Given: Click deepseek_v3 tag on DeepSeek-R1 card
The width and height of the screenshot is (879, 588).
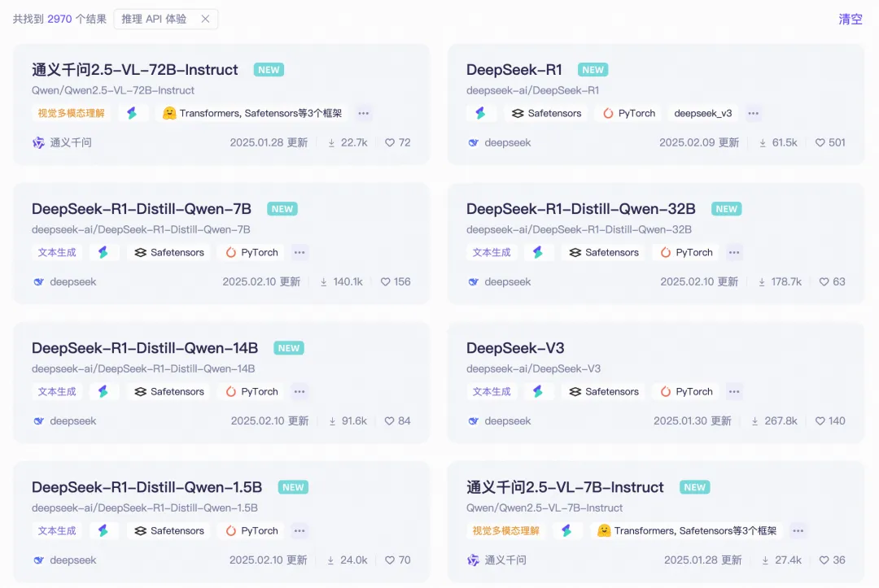Looking at the screenshot, I should click(x=703, y=113).
